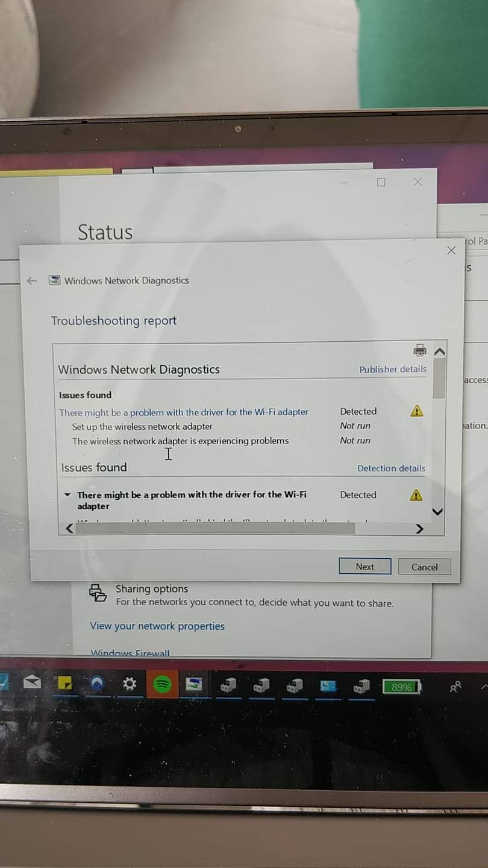Minimize the Settings Status window
Screen dimensions: 488x868
click(x=344, y=182)
